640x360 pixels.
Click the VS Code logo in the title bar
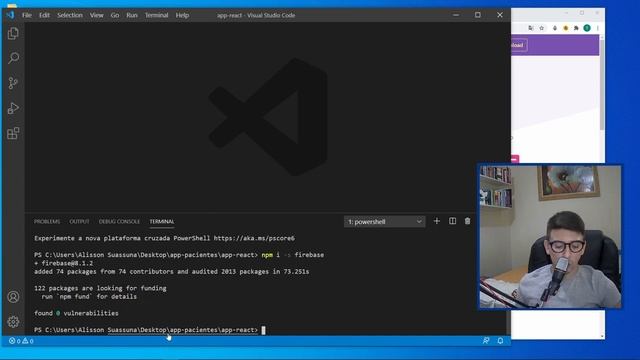[x=10, y=15]
